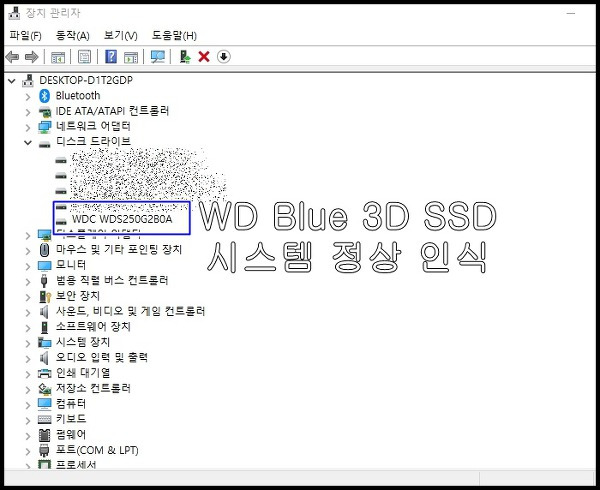Screen dimensions: 600x490
Task: Select the 네트워크 어댑터 network icon
Action: [44, 127]
